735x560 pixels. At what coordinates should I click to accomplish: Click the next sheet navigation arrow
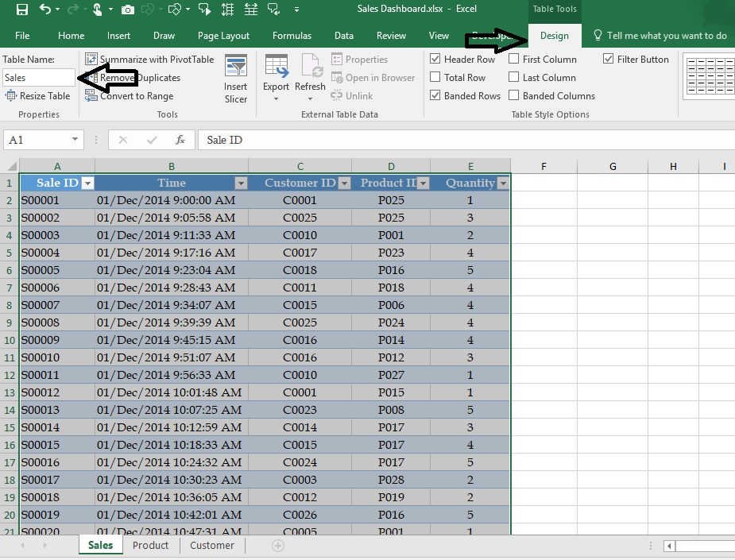[x=44, y=546]
